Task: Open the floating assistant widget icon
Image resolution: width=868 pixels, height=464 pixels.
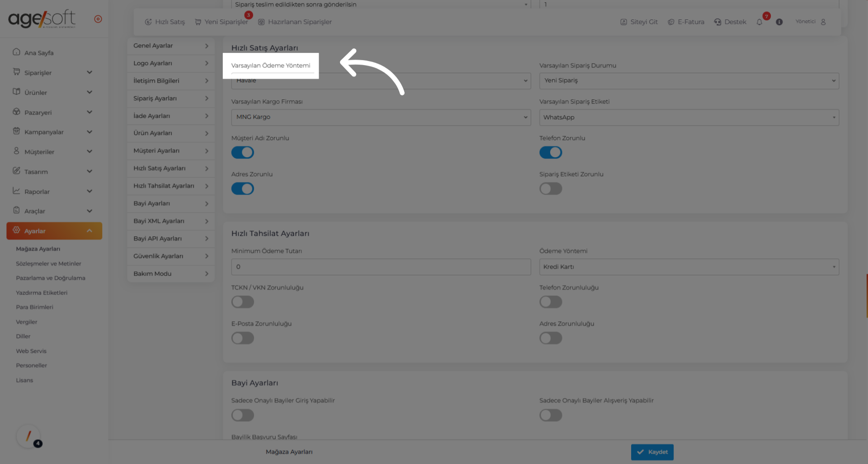Action: click(x=28, y=436)
